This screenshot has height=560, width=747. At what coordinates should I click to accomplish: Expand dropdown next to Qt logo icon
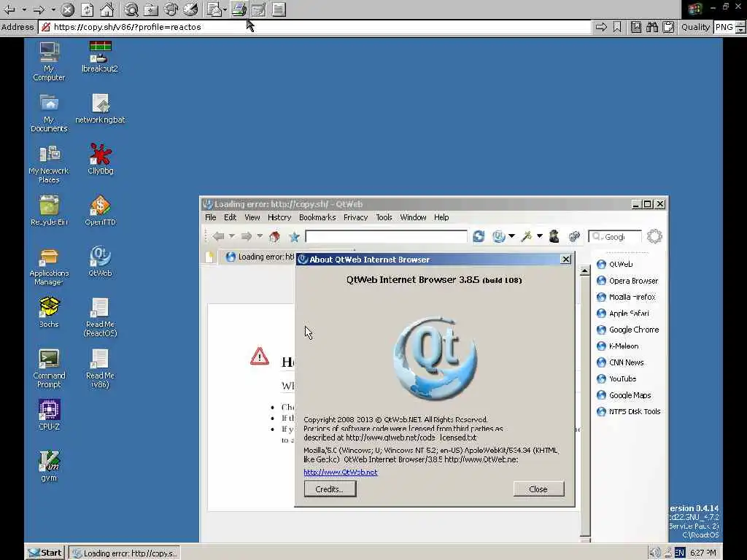click(x=511, y=236)
